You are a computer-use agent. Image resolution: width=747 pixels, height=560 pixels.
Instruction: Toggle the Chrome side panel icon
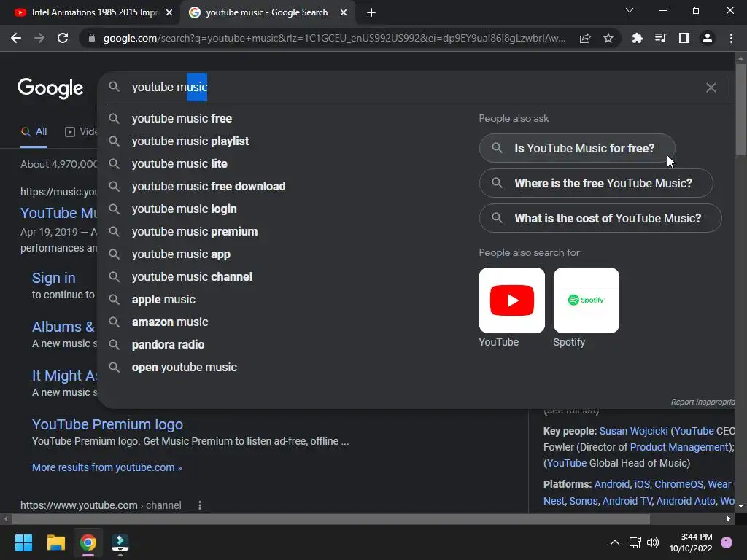(x=684, y=38)
